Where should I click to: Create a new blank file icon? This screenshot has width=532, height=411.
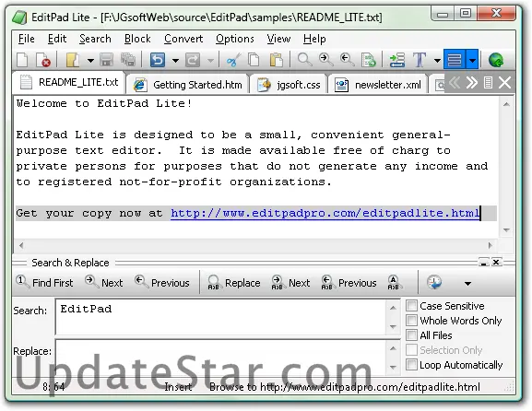click(22, 61)
